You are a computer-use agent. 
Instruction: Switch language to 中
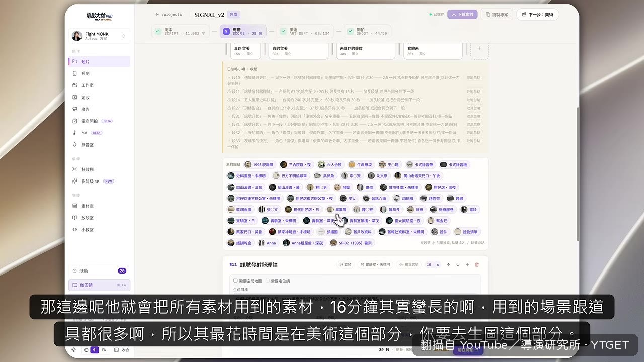pos(95,350)
